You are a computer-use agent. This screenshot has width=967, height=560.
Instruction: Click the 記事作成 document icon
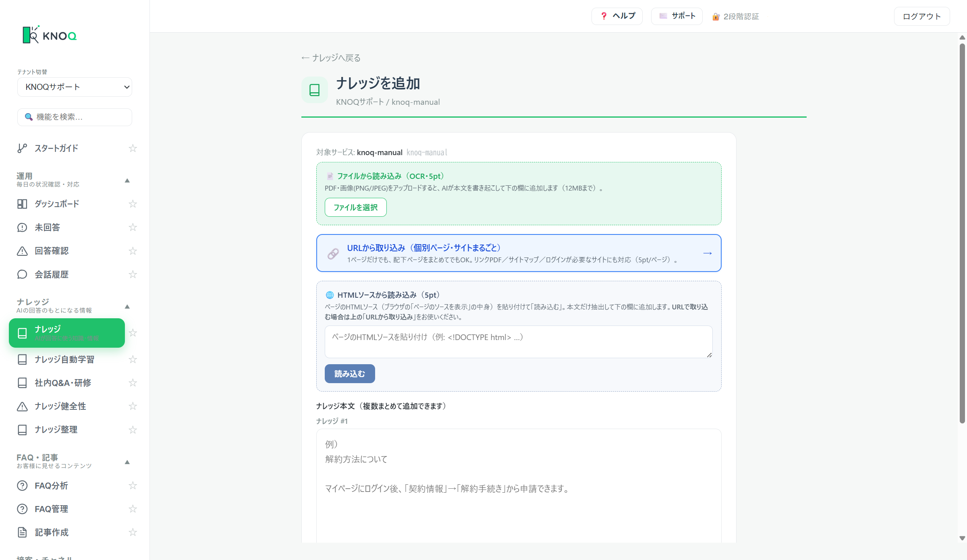pyautogui.click(x=22, y=532)
